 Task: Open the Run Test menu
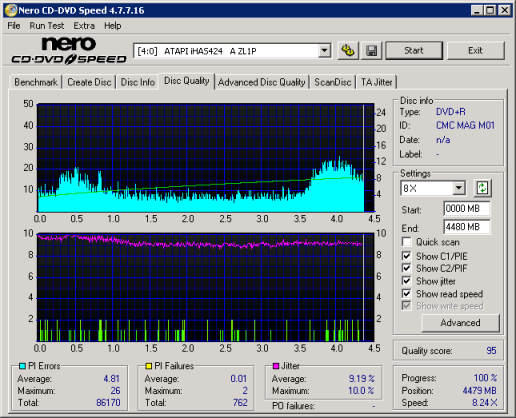pyautogui.click(x=47, y=26)
